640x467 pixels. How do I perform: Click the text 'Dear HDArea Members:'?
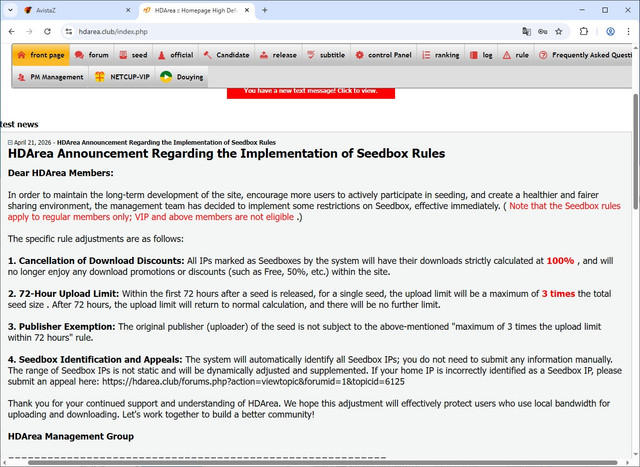(x=60, y=173)
